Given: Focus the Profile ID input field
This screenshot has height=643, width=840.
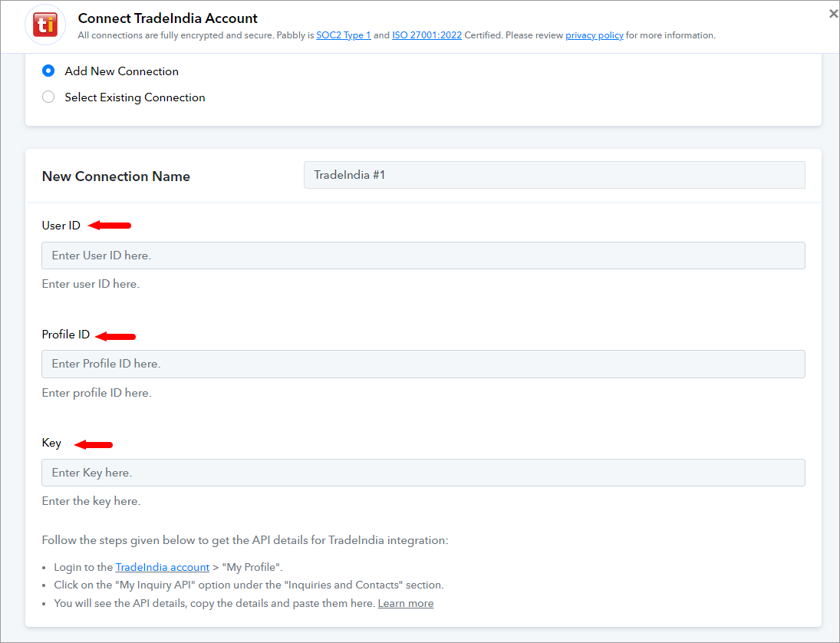Looking at the screenshot, I should coord(423,364).
